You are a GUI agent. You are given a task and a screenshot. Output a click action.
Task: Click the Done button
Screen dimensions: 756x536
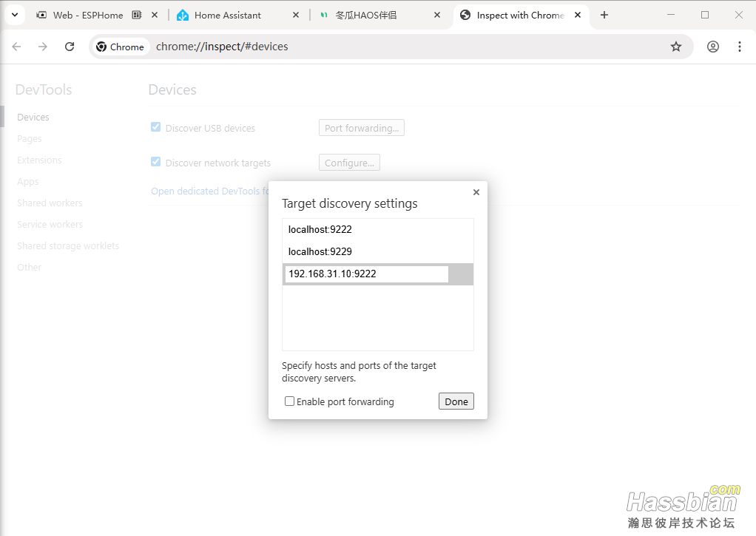(456, 401)
